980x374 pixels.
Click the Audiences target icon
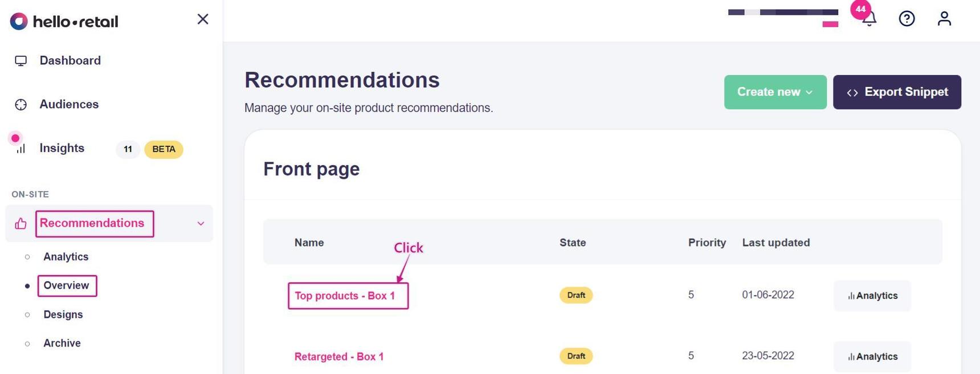point(21,105)
